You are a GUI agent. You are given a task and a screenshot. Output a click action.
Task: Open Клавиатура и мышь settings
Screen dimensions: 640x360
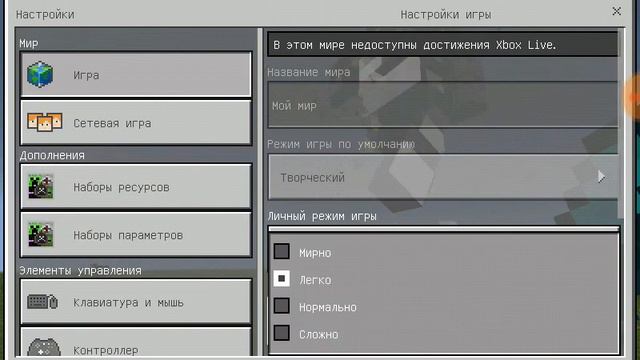click(136, 302)
